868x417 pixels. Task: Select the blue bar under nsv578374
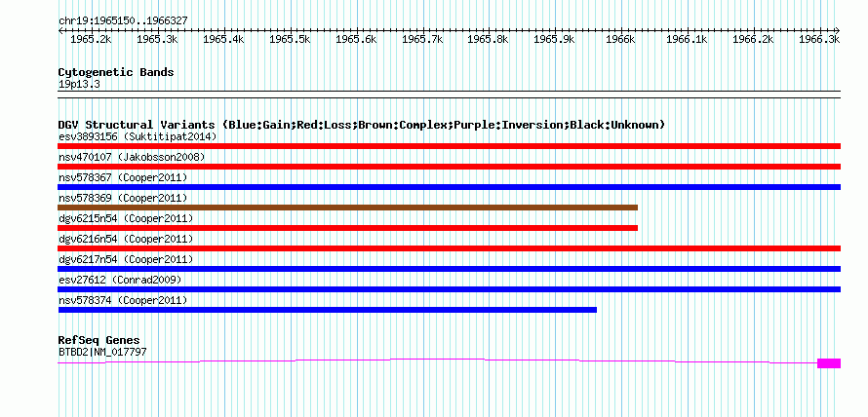327,310
